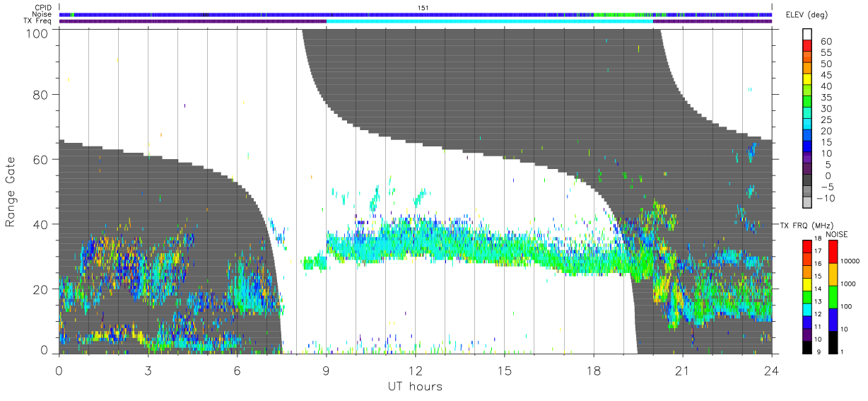Click the ELEV (deg) colorbar title
Image resolution: width=868 pixels, height=401 pixels.
[x=806, y=16]
